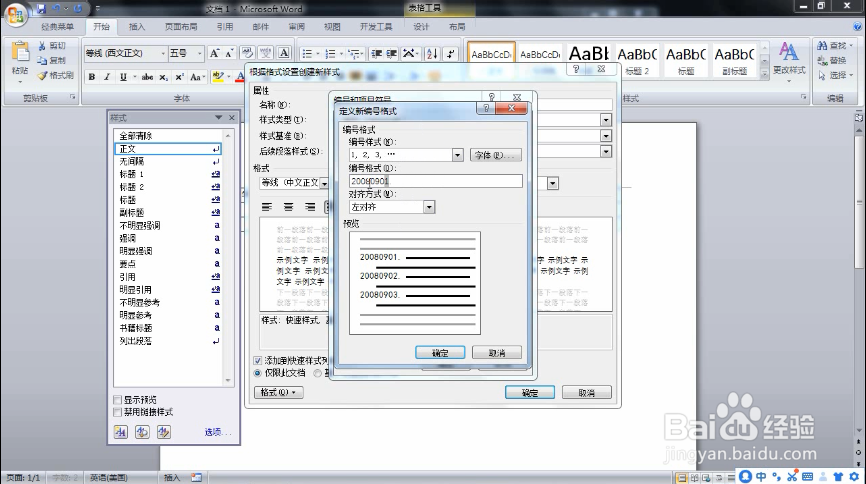Select the 仅限此文档 radio button
The image size is (866, 484).
coord(257,373)
